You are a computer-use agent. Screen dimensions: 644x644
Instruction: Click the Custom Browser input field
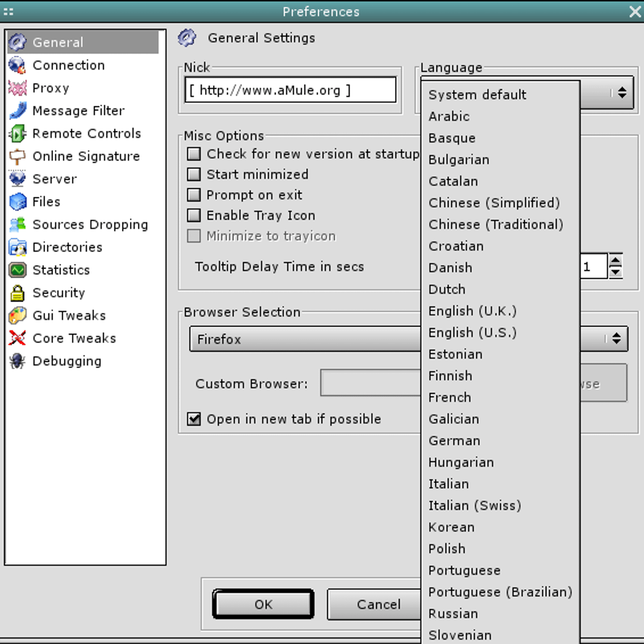[x=371, y=383]
